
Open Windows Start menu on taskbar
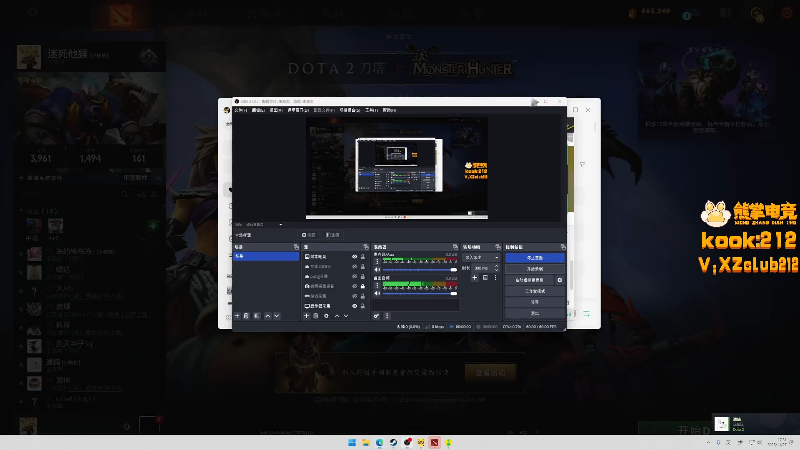click(352, 443)
